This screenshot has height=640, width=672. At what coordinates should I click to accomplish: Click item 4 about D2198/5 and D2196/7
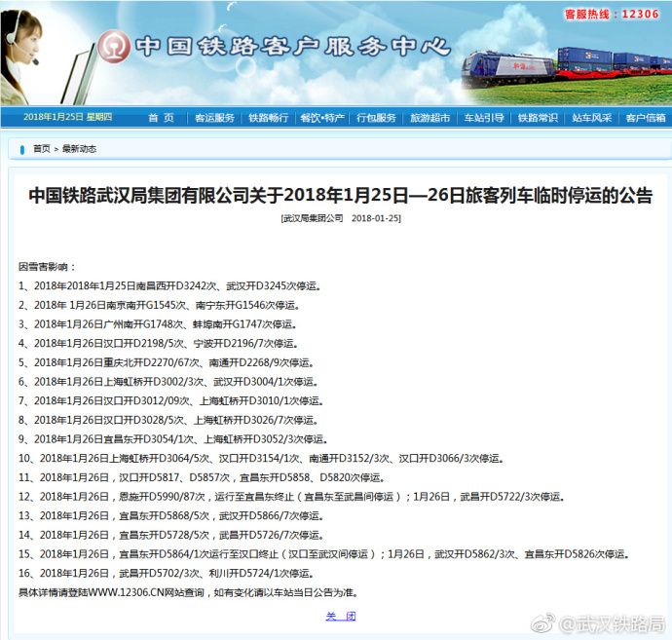click(158, 343)
